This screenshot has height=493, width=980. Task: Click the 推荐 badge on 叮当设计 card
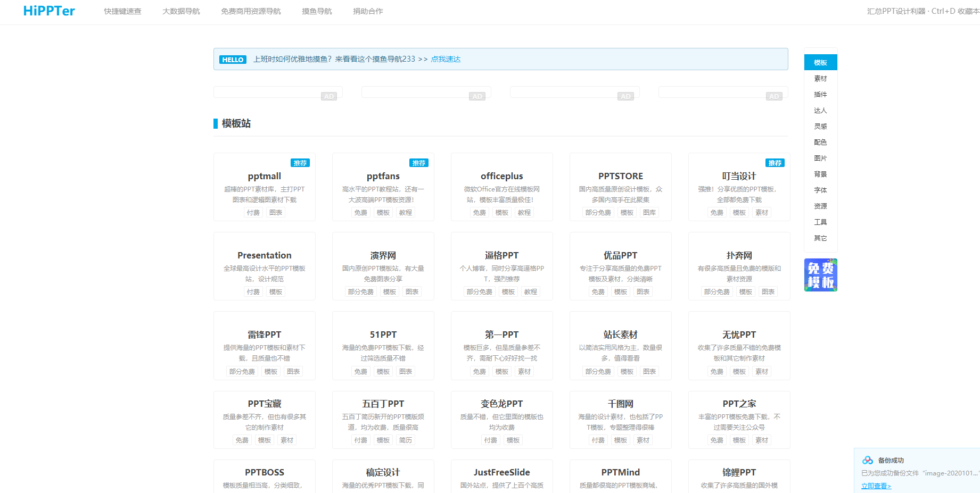click(775, 163)
